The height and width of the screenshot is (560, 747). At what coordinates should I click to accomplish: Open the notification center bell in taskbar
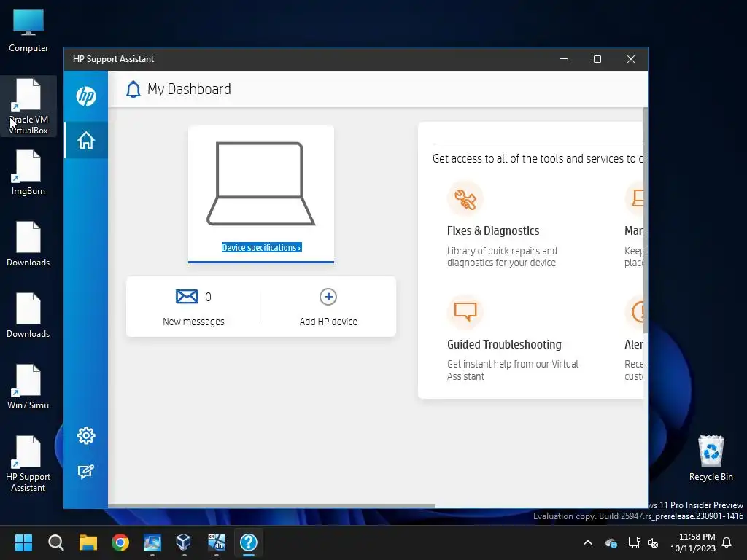click(x=727, y=542)
